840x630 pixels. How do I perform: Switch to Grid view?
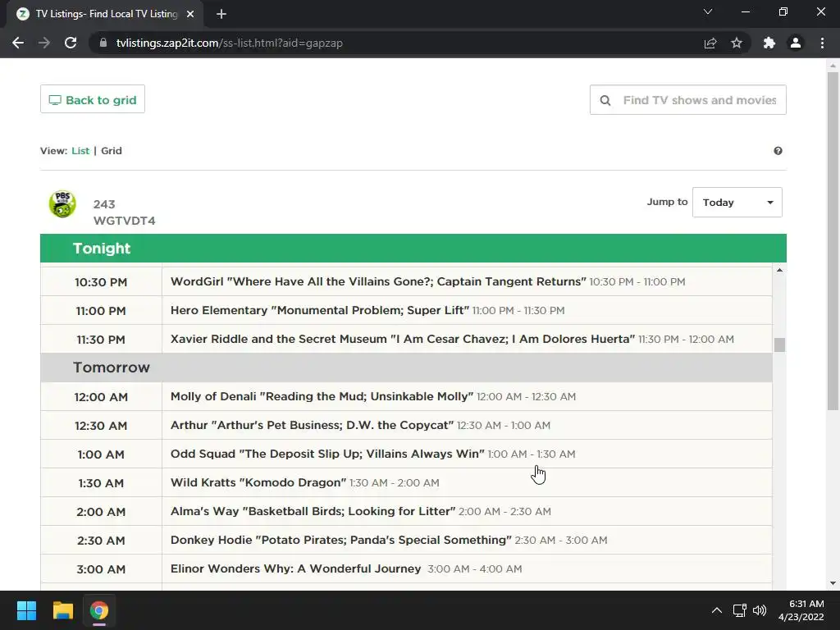point(112,151)
